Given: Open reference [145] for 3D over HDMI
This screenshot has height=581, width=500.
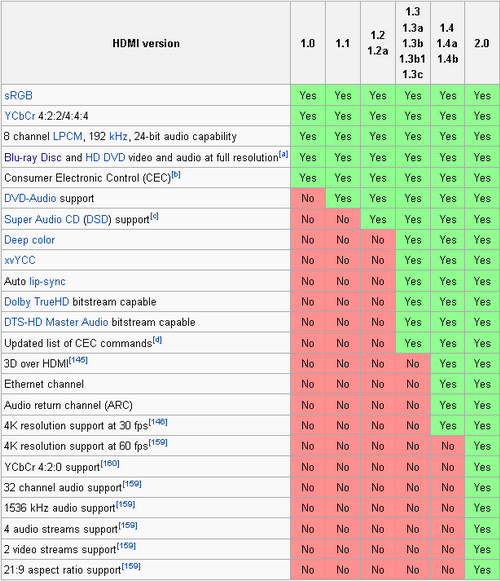Looking at the screenshot, I should (x=78, y=360).
